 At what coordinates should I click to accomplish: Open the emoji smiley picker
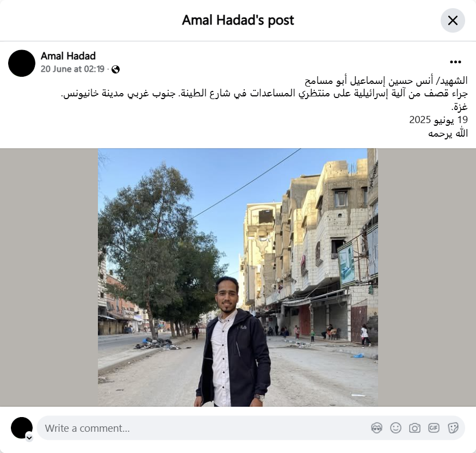[395, 428]
